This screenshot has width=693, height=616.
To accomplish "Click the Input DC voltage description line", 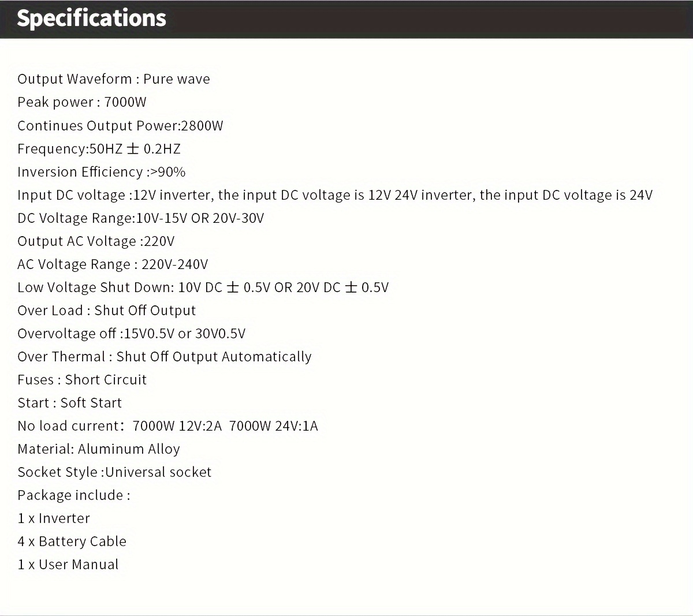I will click(335, 195).
